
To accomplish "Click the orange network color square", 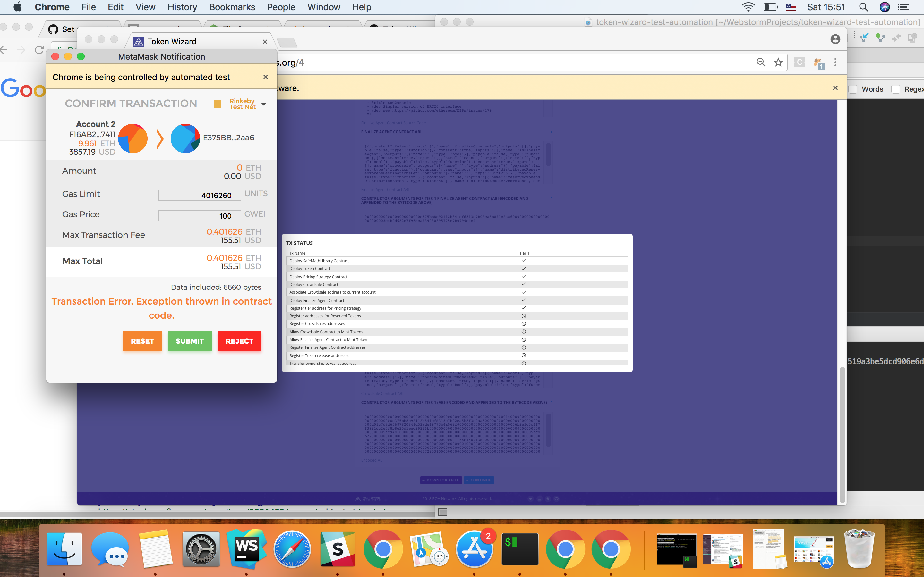I will click(x=217, y=104).
